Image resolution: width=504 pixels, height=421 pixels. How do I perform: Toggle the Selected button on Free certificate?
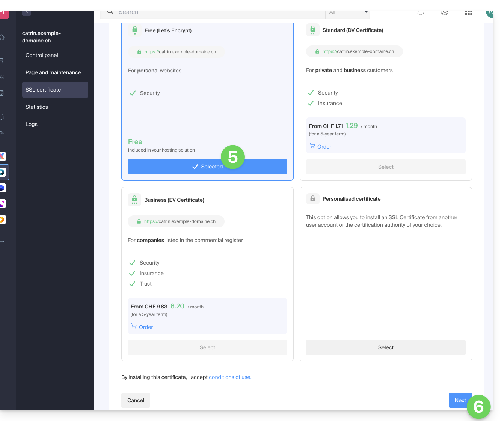click(x=207, y=167)
